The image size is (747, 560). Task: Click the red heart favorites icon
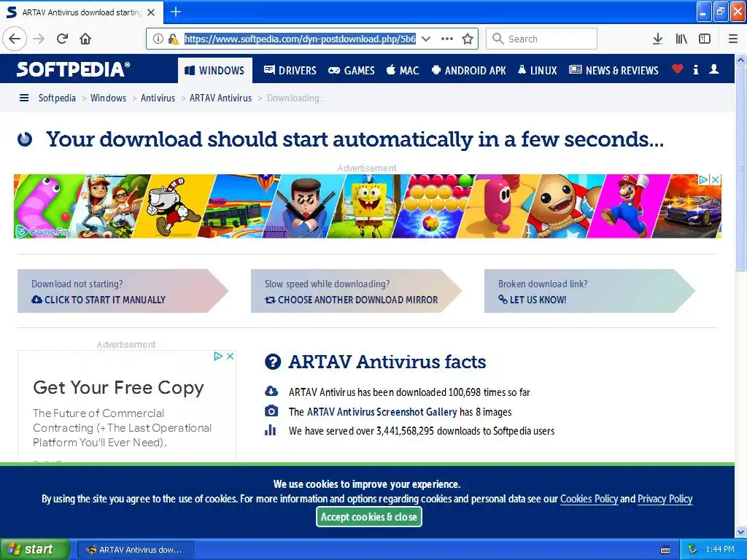click(677, 69)
